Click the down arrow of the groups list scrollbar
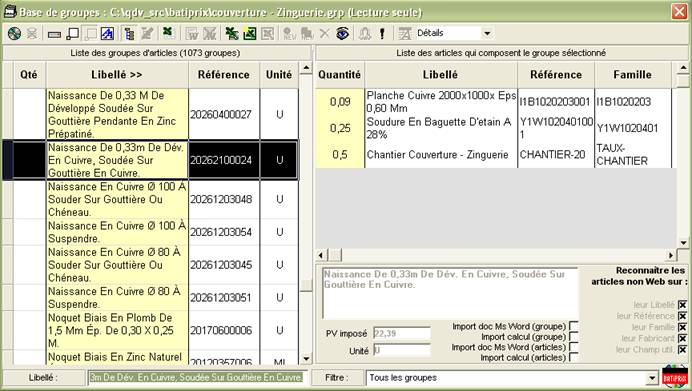The width and height of the screenshot is (692, 391). point(306,359)
